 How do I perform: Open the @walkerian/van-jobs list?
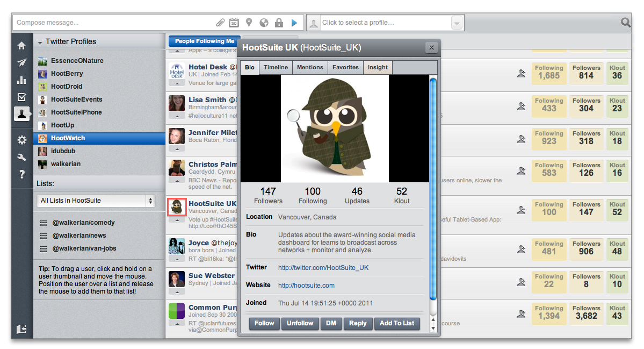(84, 248)
